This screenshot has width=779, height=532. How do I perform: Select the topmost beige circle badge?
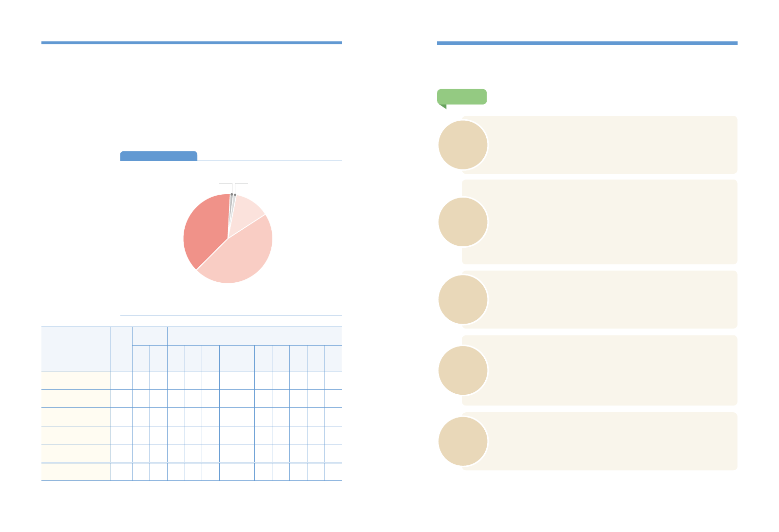click(463, 145)
